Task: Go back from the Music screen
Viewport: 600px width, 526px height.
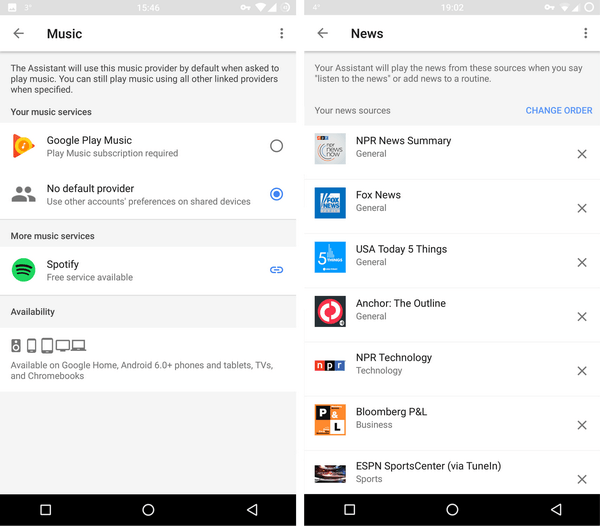Action: [x=18, y=34]
